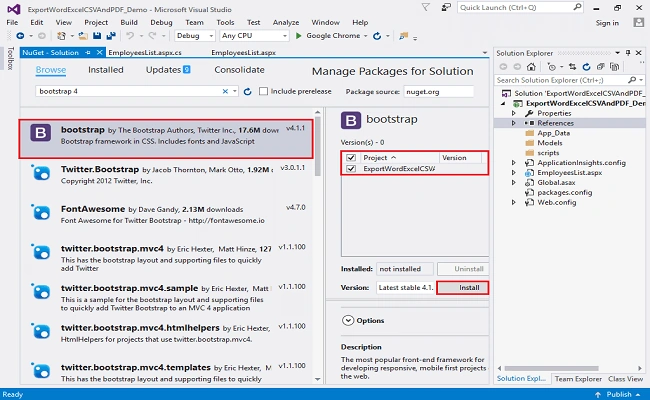The height and width of the screenshot is (400, 650).
Task: Click the Search Solution Explorer input field
Action: point(562,80)
